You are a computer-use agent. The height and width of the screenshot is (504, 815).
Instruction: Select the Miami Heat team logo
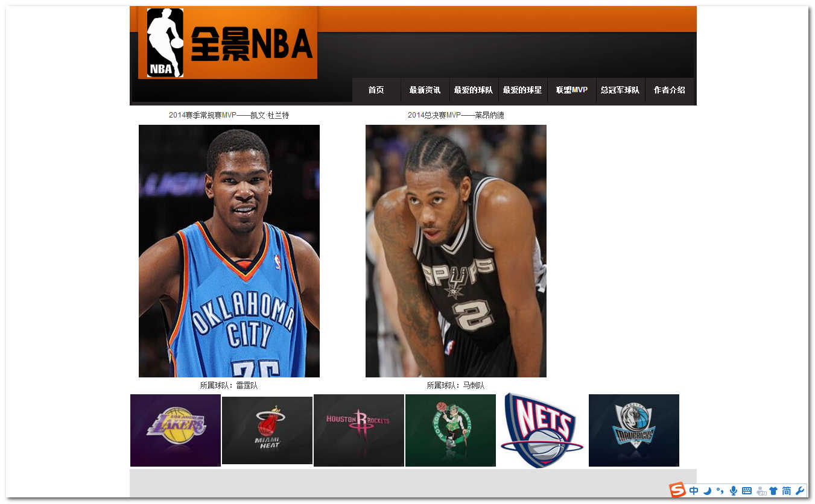[x=267, y=430]
